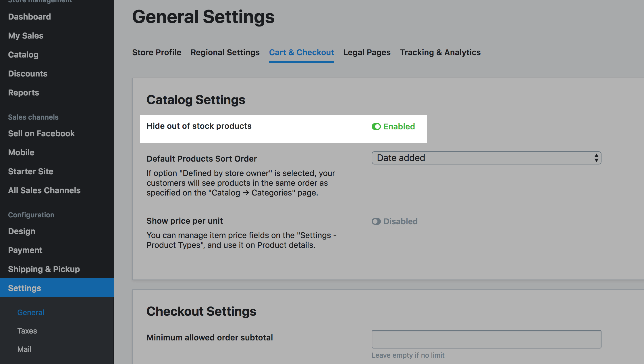
Task: Enable Show price per unit toggle
Action: 376,221
